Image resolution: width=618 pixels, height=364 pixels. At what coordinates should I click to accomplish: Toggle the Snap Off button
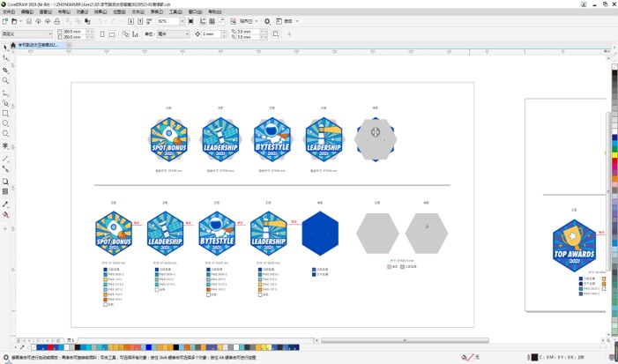tap(233, 21)
